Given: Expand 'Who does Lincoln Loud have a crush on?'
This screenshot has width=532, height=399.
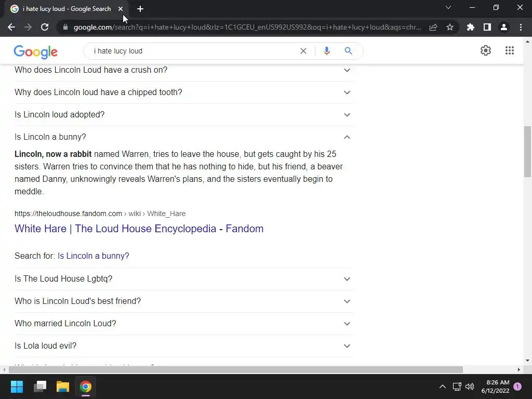Looking at the screenshot, I should point(184,70).
